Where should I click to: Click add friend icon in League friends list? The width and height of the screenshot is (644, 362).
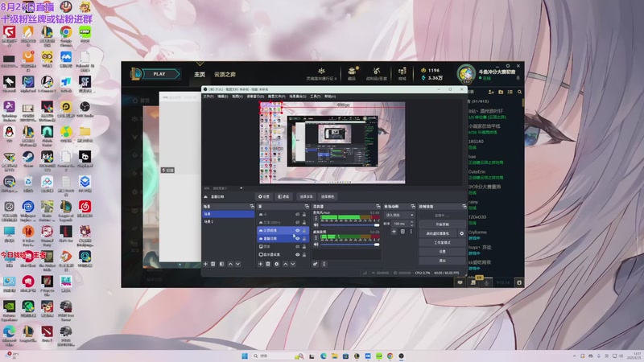pos(491,92)
